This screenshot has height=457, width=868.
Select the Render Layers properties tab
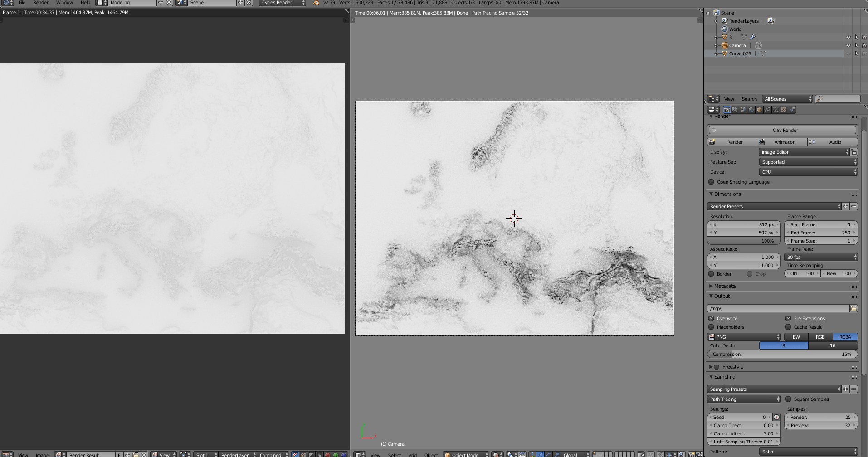pyautogui.click(x=735, y=110)
